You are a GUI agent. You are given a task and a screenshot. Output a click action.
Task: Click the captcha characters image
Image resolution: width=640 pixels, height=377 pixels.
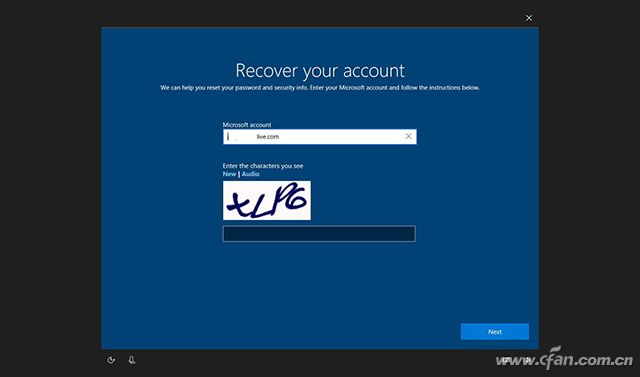[x=267, y=200]
